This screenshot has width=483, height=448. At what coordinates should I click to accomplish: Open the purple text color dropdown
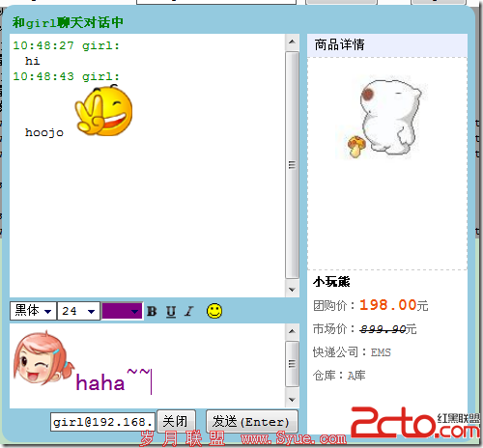(122, 311)
